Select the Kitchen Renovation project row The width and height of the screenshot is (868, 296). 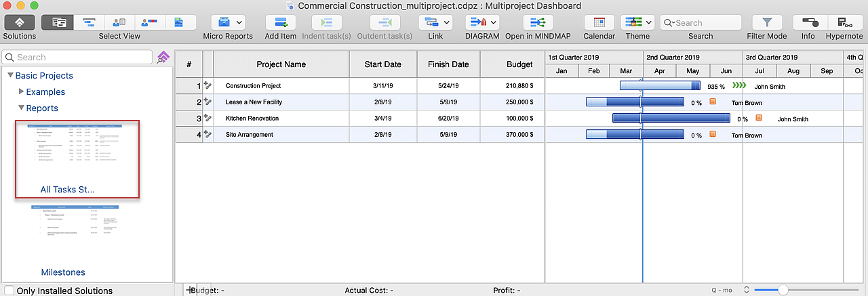pos(253,119)
